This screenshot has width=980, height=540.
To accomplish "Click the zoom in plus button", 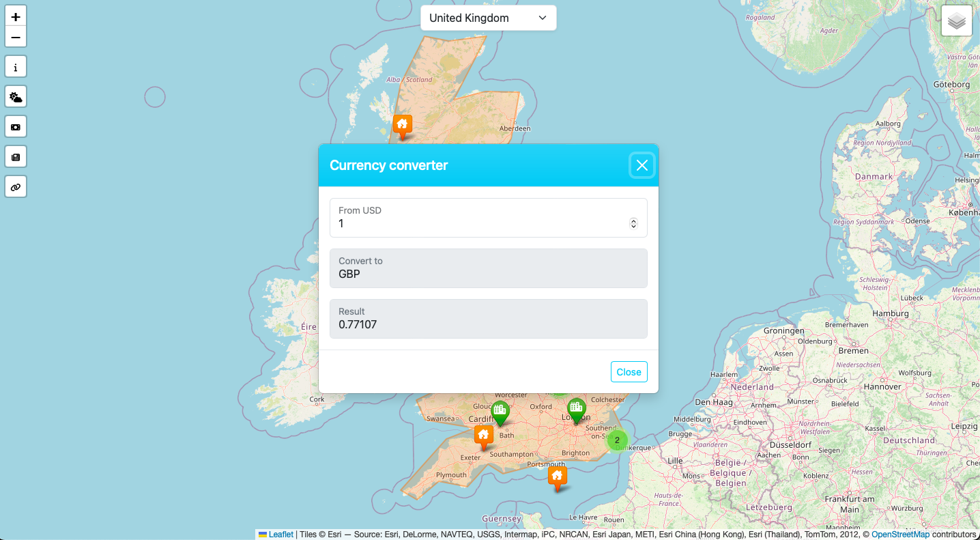I will (16, 17).
